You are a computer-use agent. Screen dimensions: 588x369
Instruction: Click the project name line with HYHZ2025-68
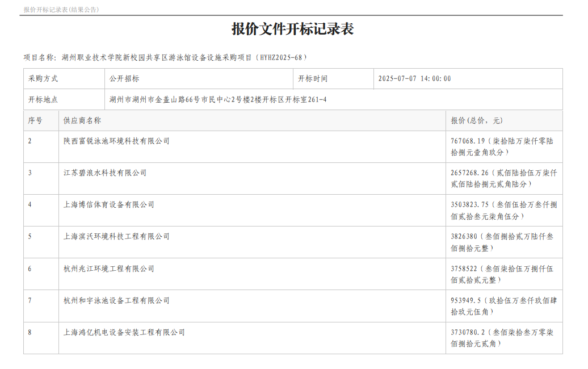[165, 57]
